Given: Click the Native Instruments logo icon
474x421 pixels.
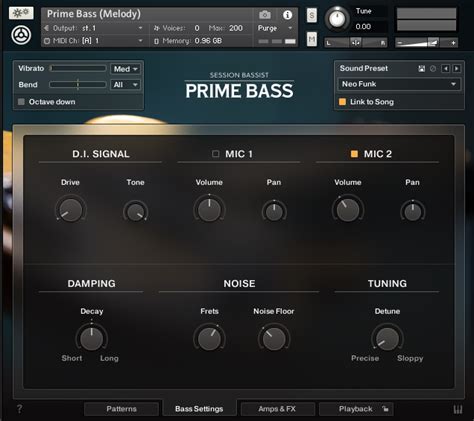Looking at the screenshot, I should (x=21, y=35).
